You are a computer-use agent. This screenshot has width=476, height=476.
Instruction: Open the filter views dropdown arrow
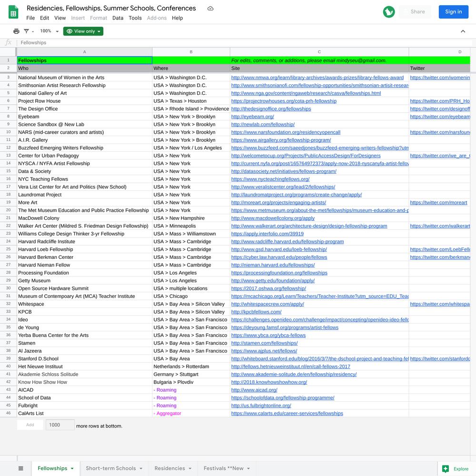click(x=33, y=31)
